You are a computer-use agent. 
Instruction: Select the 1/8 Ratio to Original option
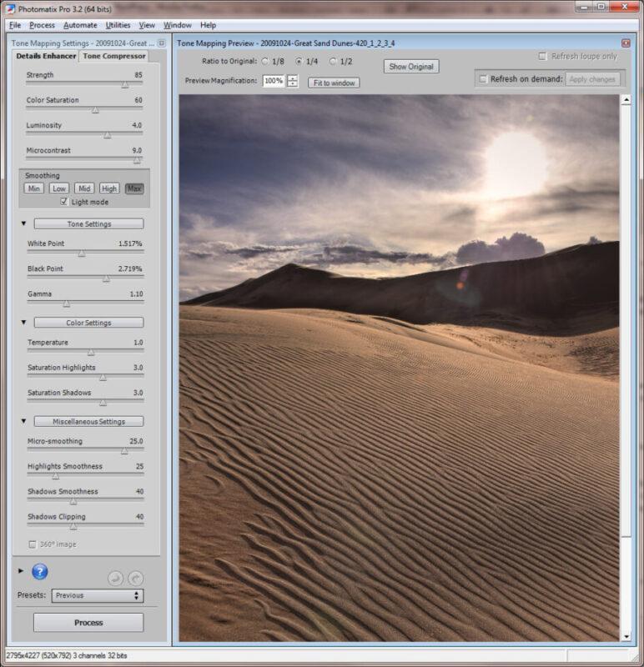pyautogui.click(x=265, y=62)
